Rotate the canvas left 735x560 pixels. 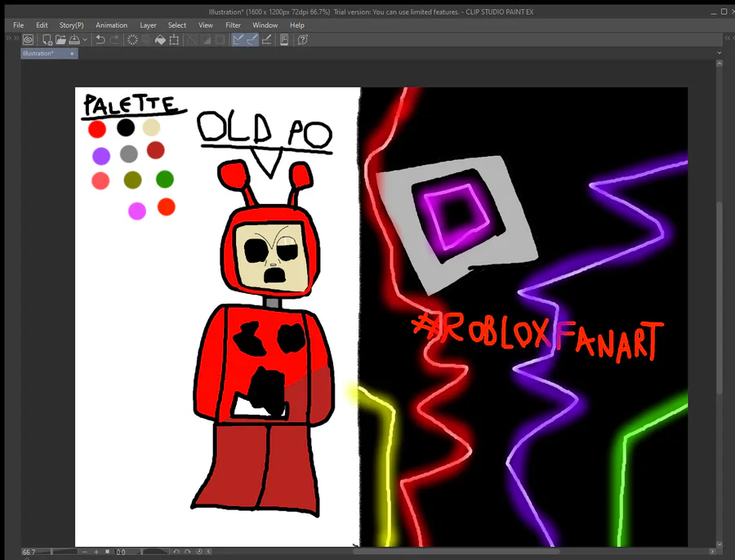pyautogui.click(x=176, y=552)
